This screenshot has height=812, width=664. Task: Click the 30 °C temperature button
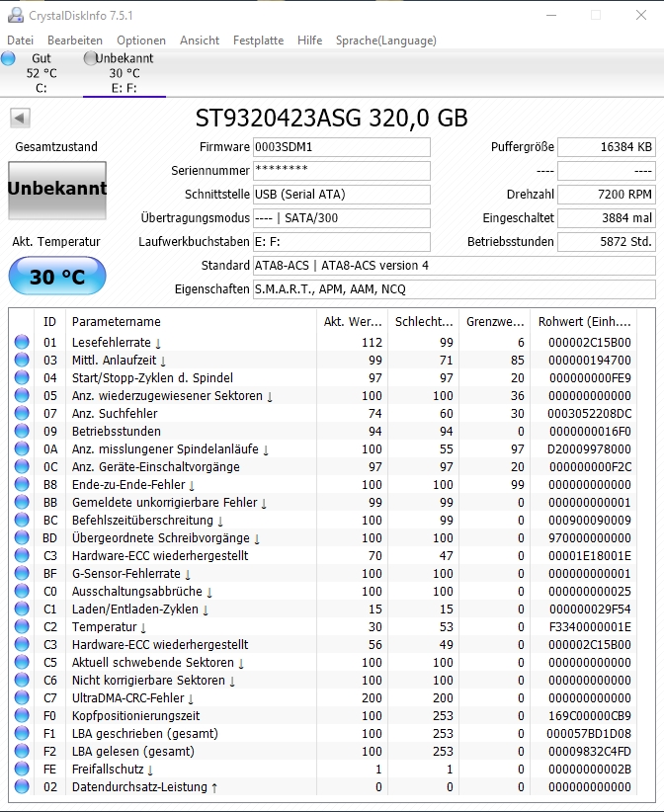(x=57, y=276)
